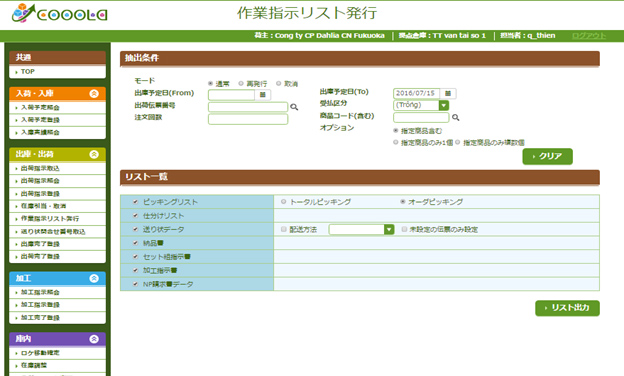Focus the 出庫予定日(From) date field

coord(231,95)
